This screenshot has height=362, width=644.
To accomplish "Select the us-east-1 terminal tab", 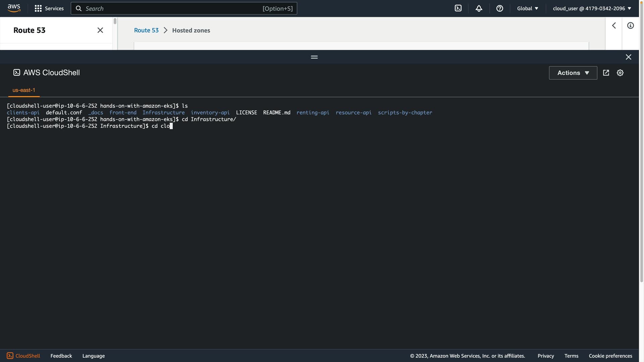I will [24, 90].
